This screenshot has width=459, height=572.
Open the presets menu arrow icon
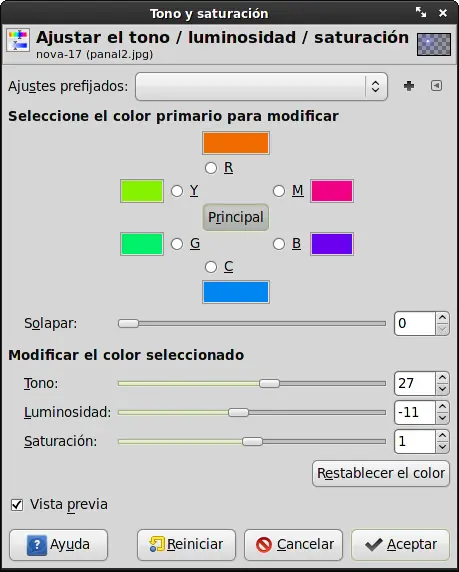[x=436, y=86]
